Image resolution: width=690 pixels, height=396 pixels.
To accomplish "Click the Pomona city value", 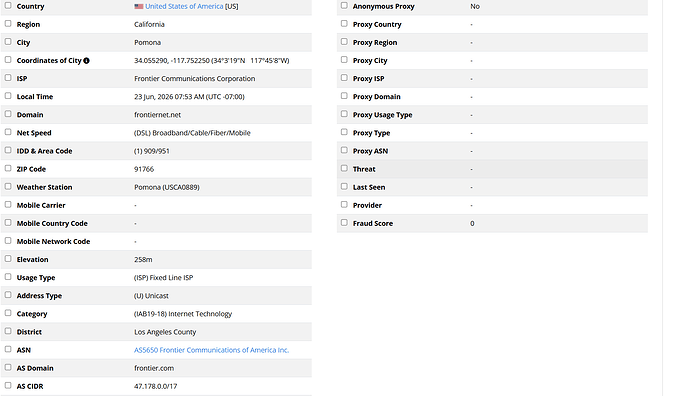I will [147, 43].
